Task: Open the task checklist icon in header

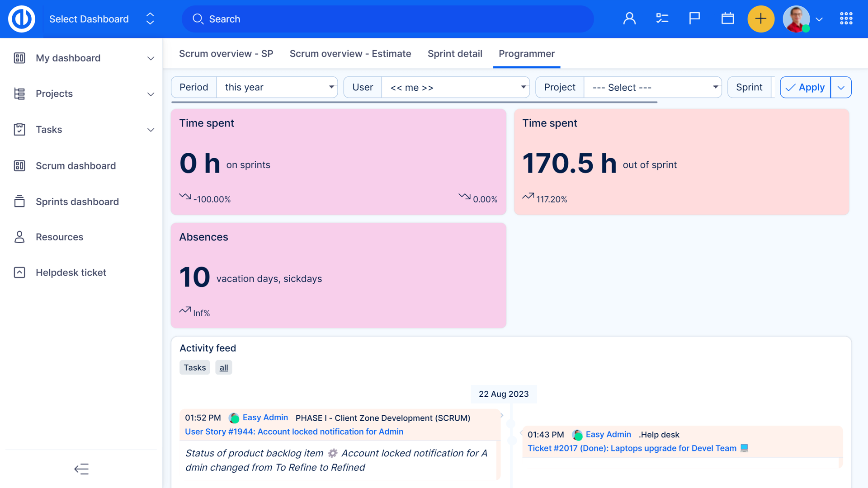Action: (x=662, y=19)
